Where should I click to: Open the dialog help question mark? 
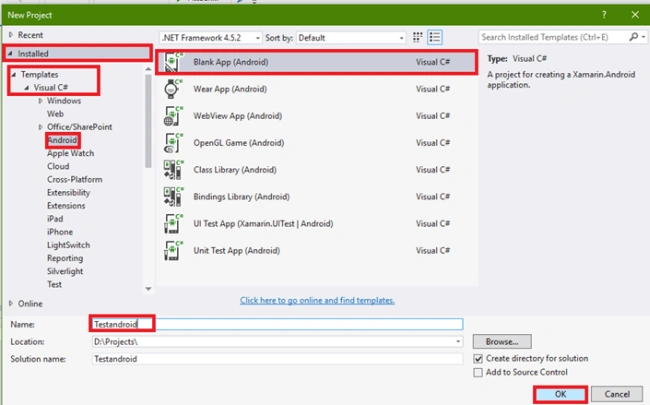pyautogui.click(x=604, y=15)
